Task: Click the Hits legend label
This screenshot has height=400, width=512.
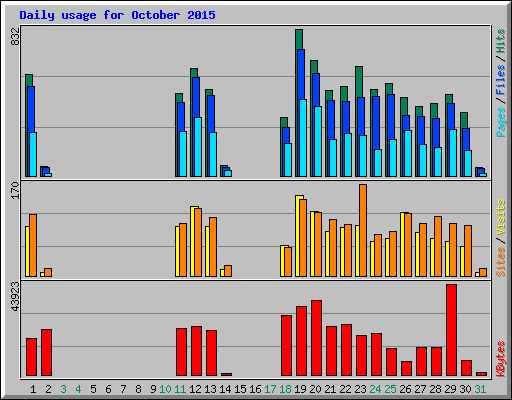Action: click(501, 41)
